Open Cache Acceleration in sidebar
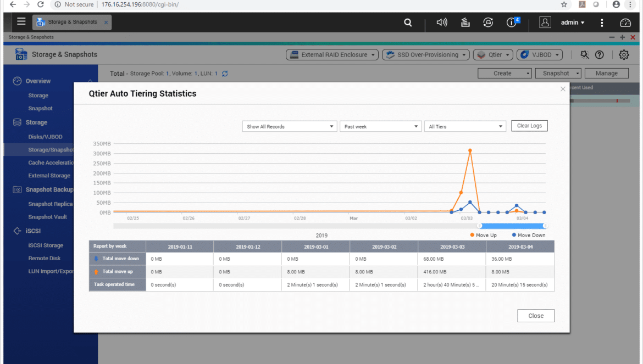The image size is (643, 364). click(x=51, y=163)
